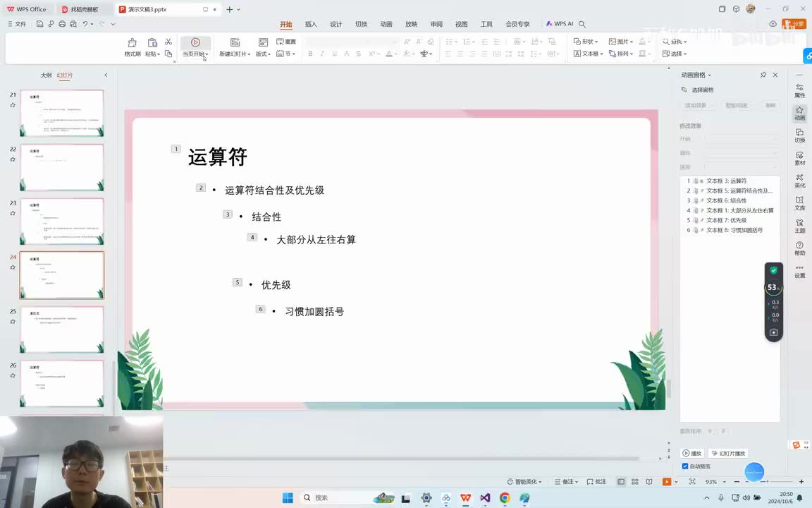Open the Design (设计) ribbon tab

coord(336,24)
